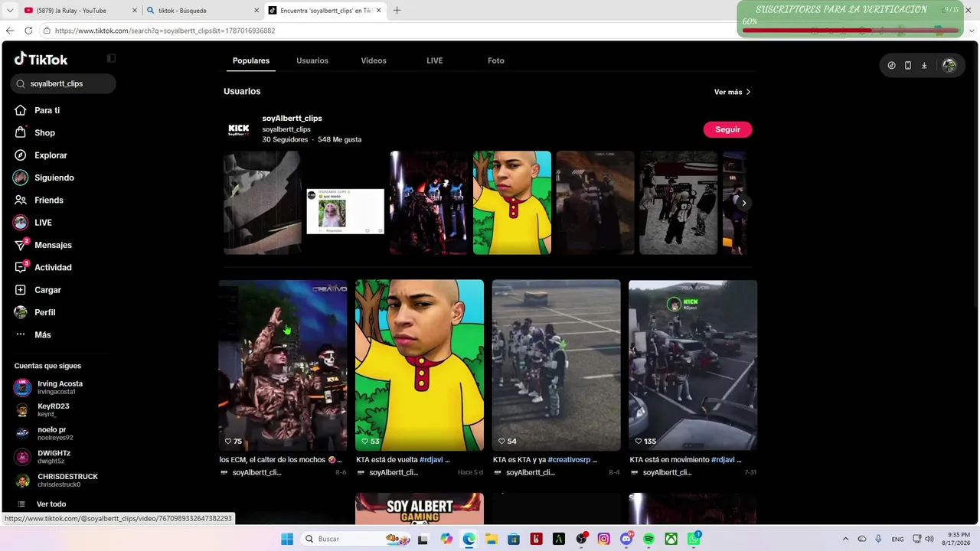Screen dimensions: 980x551
Task: Go back with the browser back arrow
Action: coord(10,31)
